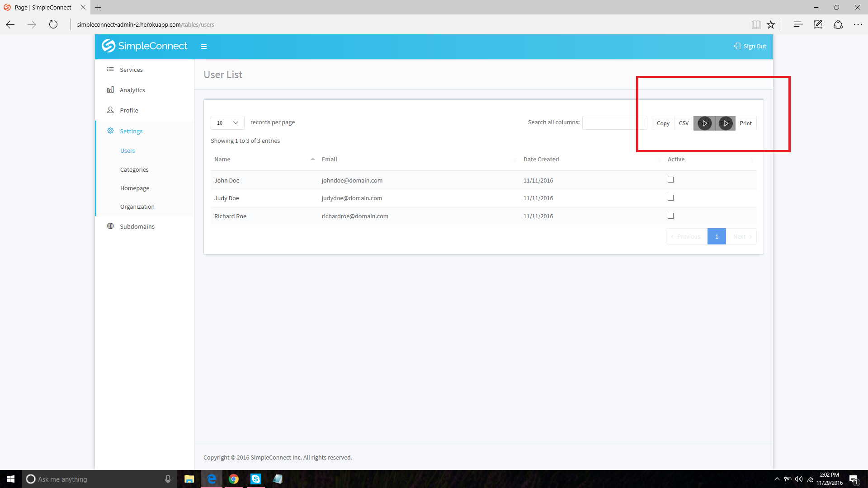Select the Categories submenu item
Screen dimensions: 868x488
[x=134, y=169]
